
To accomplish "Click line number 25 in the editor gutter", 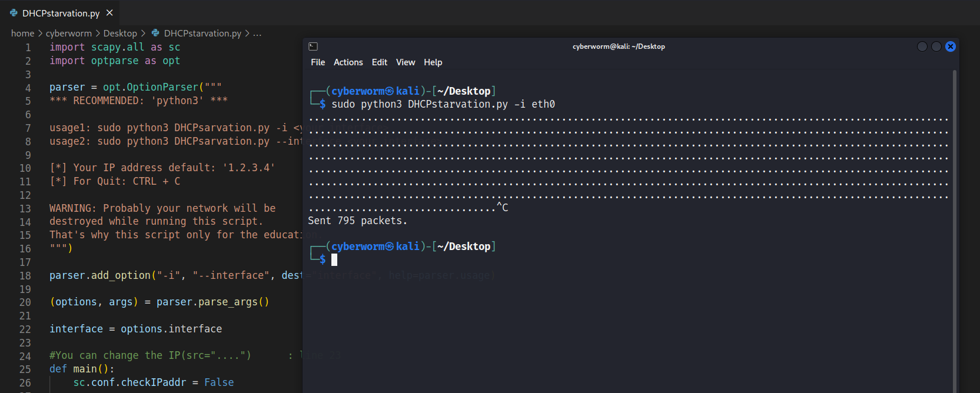I will 25,369.
